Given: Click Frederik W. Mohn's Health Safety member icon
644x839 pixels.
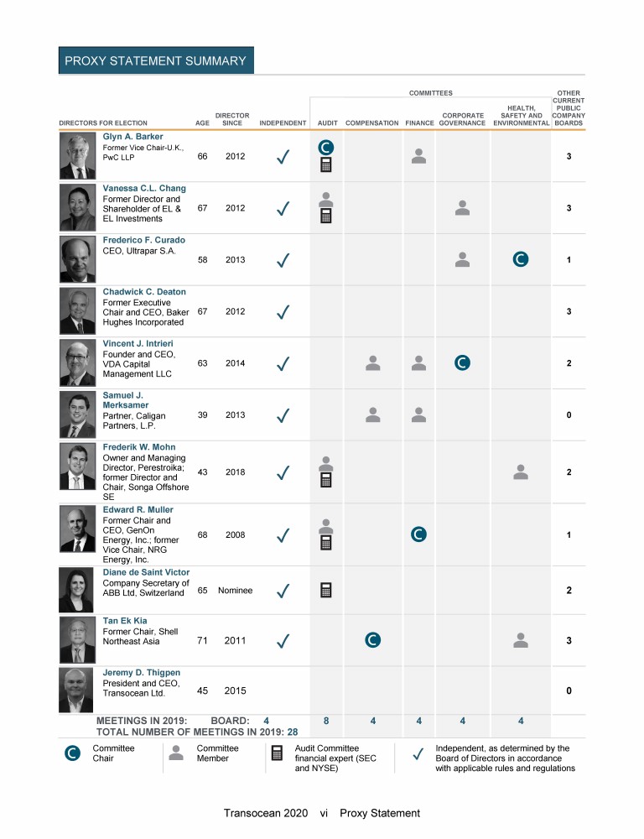Looking at the screenshot, I should pyautogui.click(x=521, y=472).
